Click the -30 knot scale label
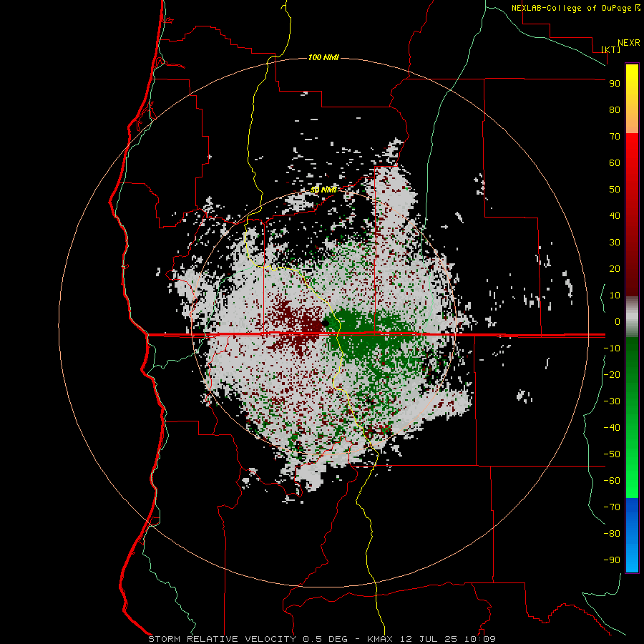 click(x=612, y=401)
